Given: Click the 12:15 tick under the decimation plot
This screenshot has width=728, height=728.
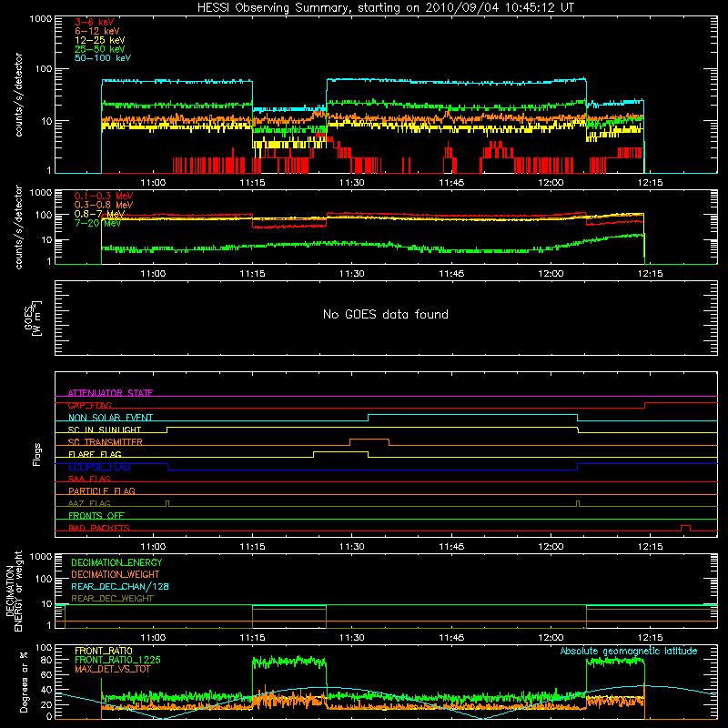Looking at the screenshot, I should [650, 638].
